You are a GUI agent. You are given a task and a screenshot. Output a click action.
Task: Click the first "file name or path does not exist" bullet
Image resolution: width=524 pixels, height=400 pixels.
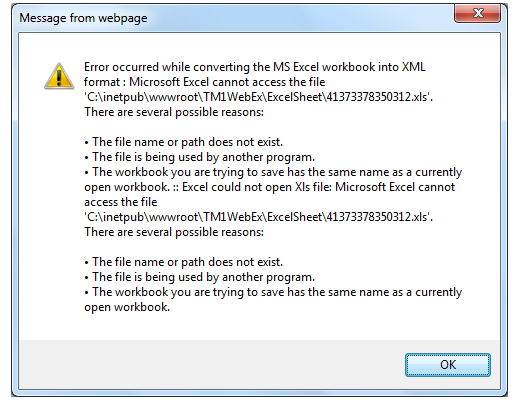(183, 142)
